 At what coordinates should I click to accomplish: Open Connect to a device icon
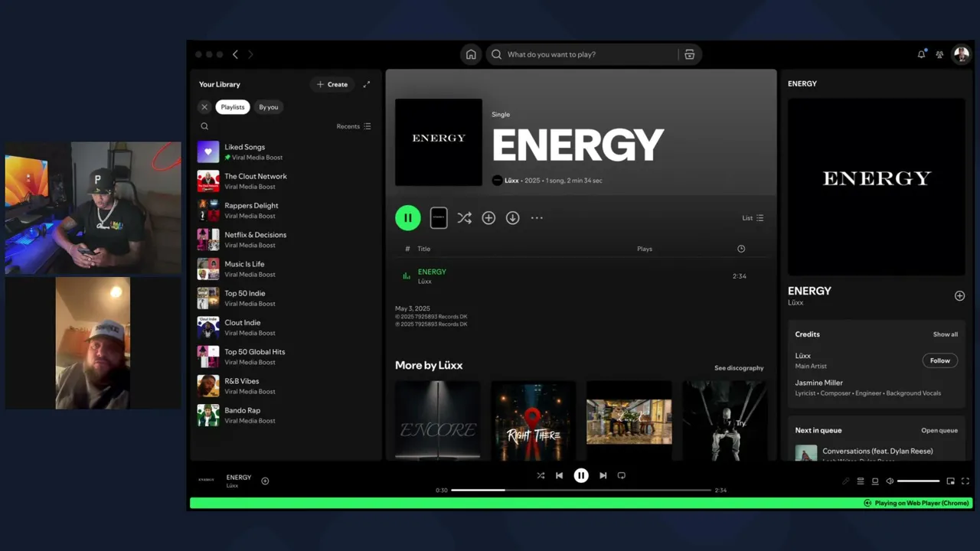pos(875,481)
